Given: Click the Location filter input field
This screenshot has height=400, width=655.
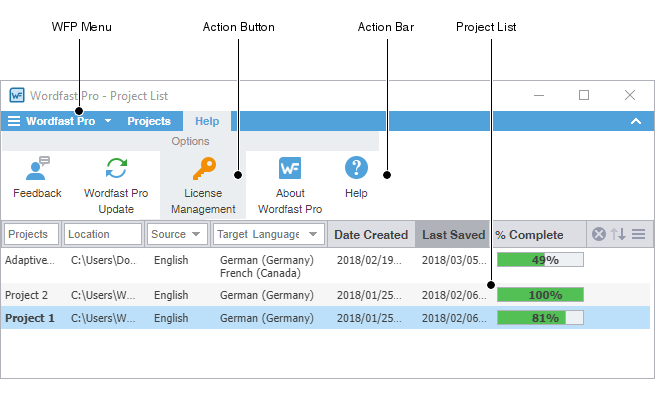Looking at the screenshot, I should click(x=103, y=234).
